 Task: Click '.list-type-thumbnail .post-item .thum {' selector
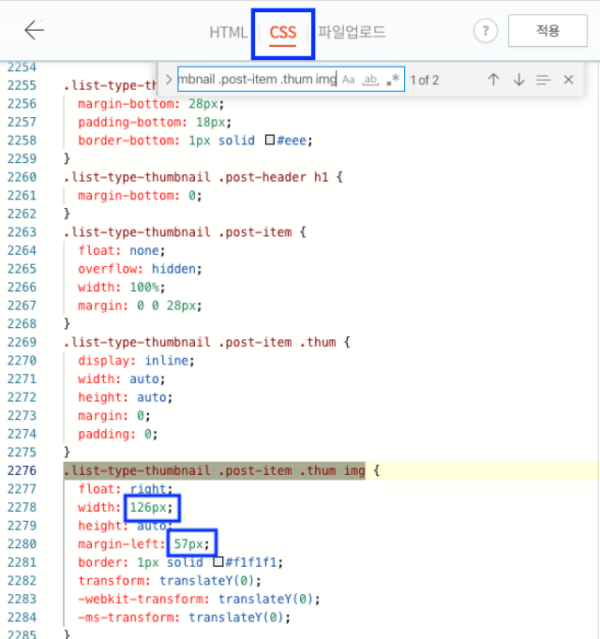tap(207, 342)
